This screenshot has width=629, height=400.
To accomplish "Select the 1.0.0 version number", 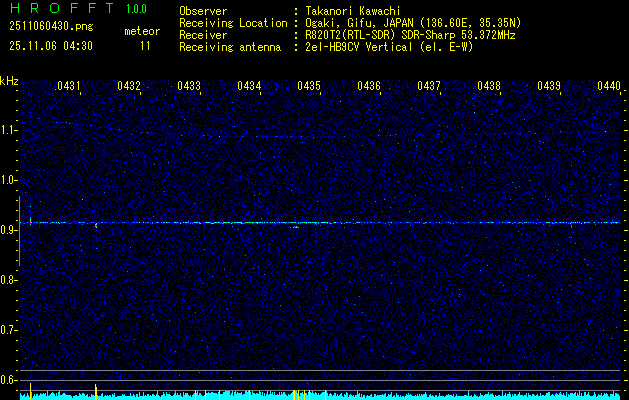I will [x=139, y=10].
